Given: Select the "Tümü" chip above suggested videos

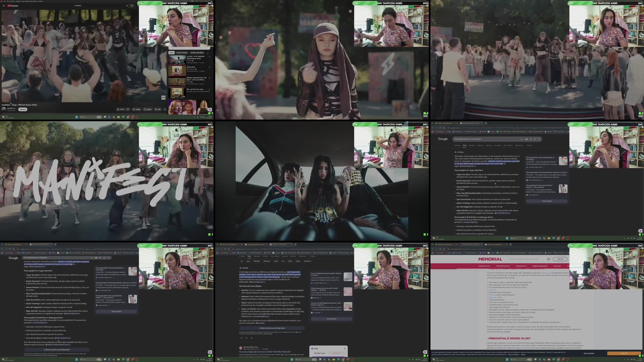Looking at the screenshot, I should [x=172, y=53].
